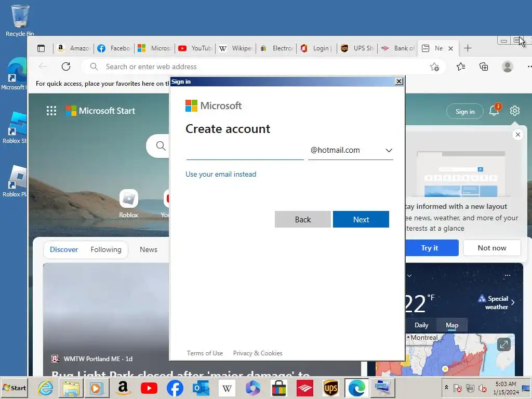Close the current New tab
Image resolution: width=532 pixels, height=399 pixels.
coord(450,48)
